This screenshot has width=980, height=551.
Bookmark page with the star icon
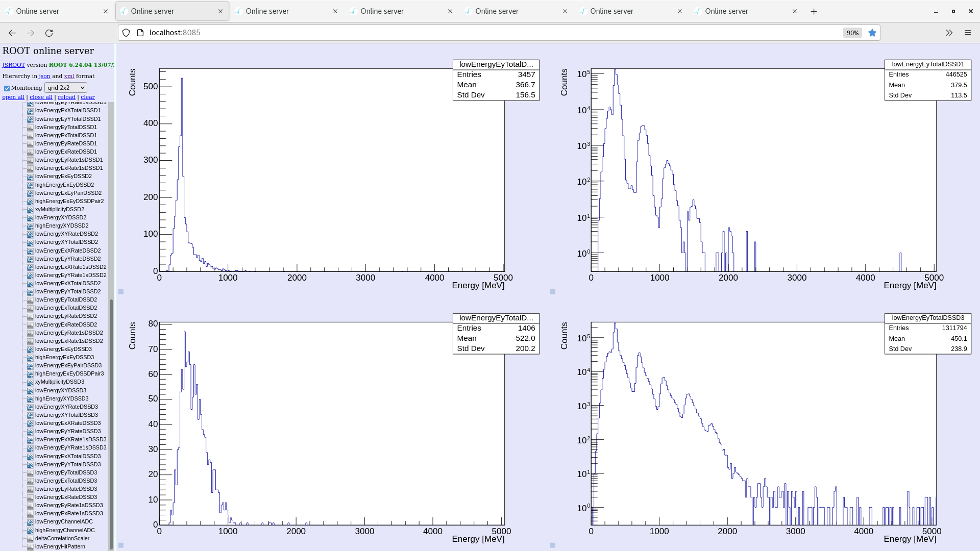[x=872, y=33]
